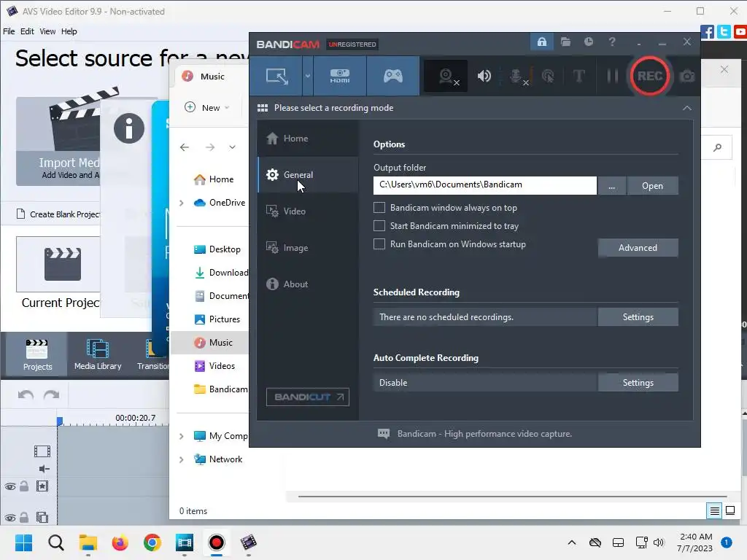Screen dimensions: 747x560
Task: Select Pictures in File Explorer sidebar
Action: click(217, 319)
